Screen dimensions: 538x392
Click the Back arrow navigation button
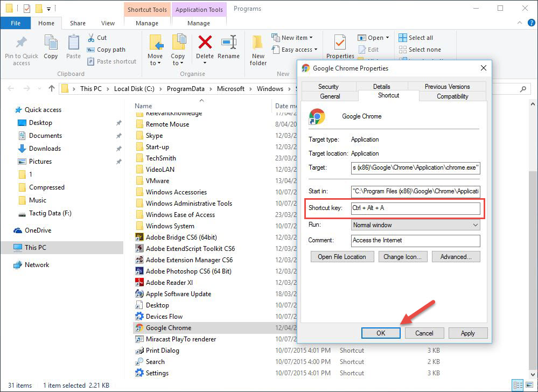pyautogui.click(x=11, y=88)
